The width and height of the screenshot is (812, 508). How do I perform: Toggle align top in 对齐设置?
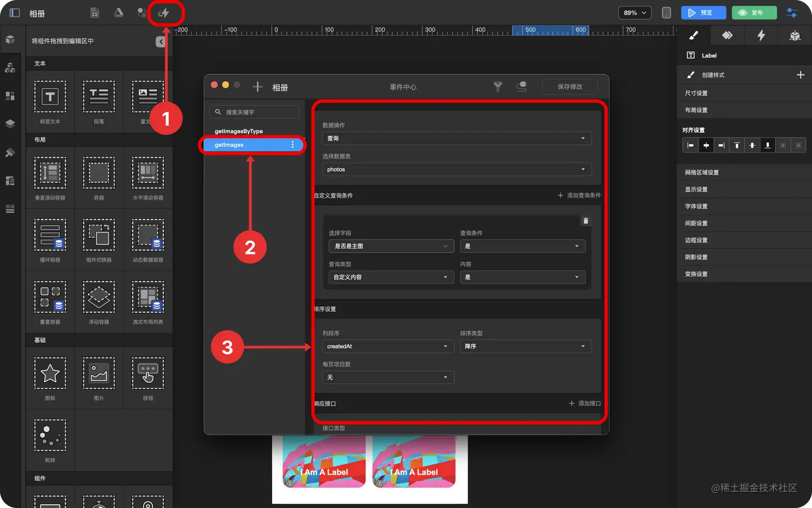737,145
